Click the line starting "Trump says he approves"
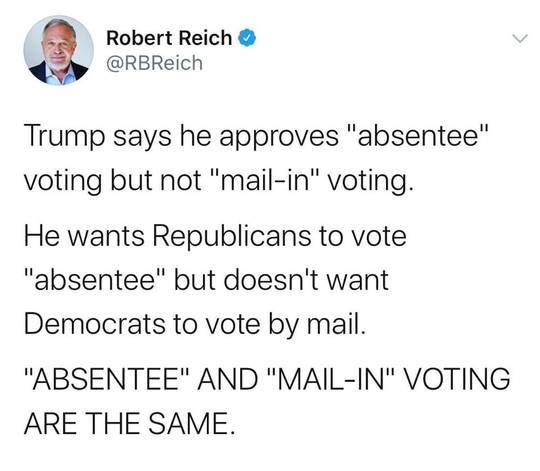The image size is (540, 471). tap(256, 137)
